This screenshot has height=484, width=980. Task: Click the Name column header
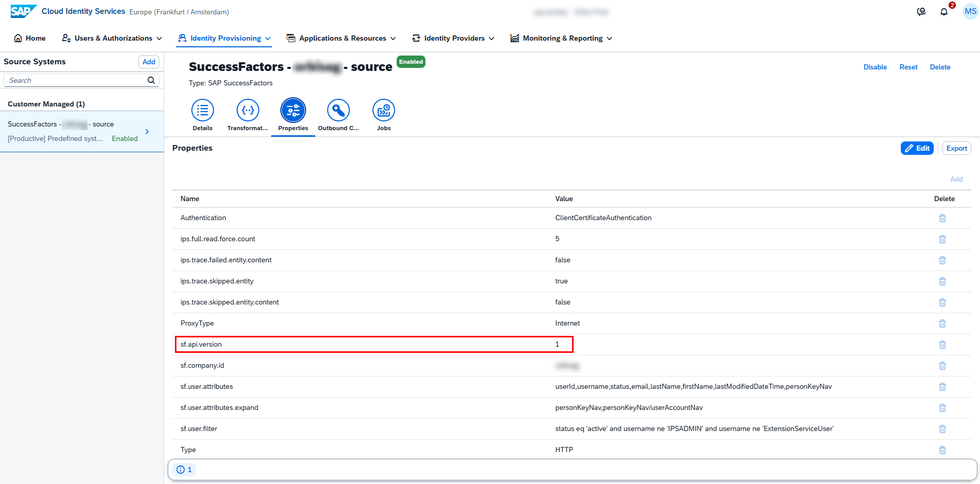coord(190,199)
